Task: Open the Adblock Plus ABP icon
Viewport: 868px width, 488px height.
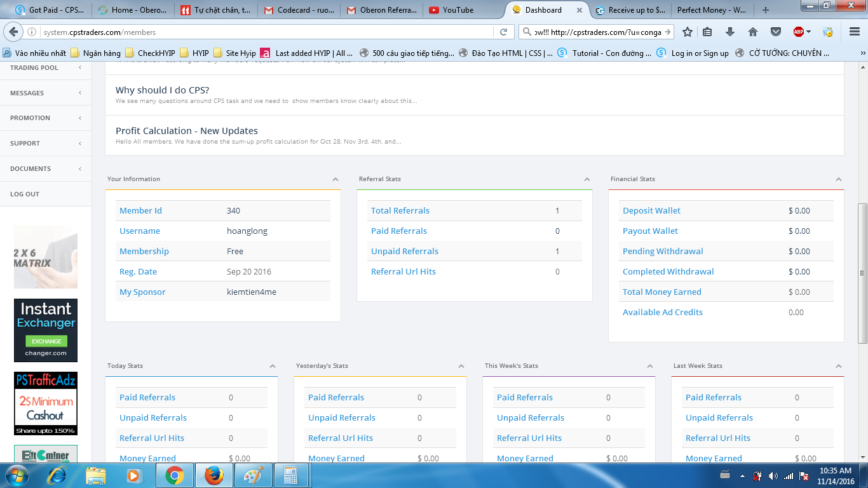Action: [799, 32]
